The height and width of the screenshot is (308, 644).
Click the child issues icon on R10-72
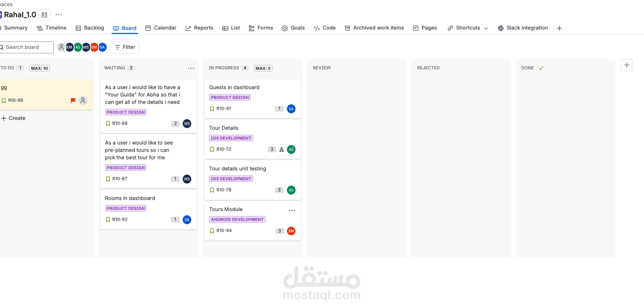(282, 149)
